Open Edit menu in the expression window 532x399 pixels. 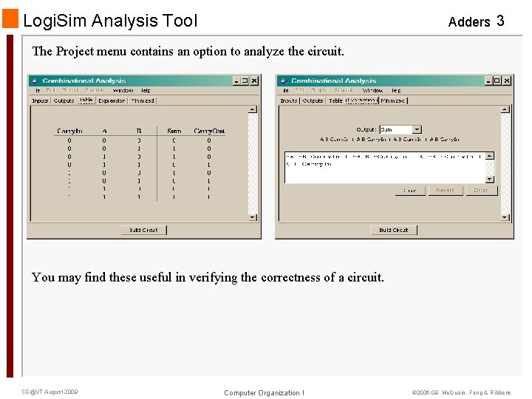299,90
